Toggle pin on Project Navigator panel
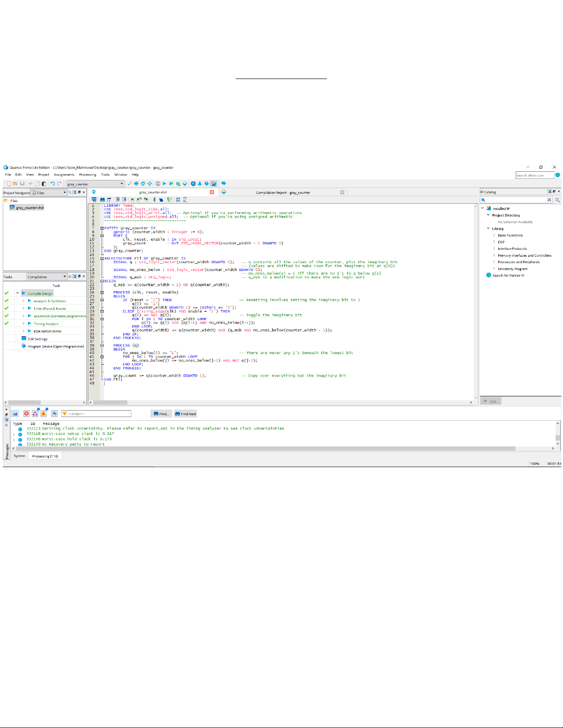The image size is (563, 728). pos(74,192)
